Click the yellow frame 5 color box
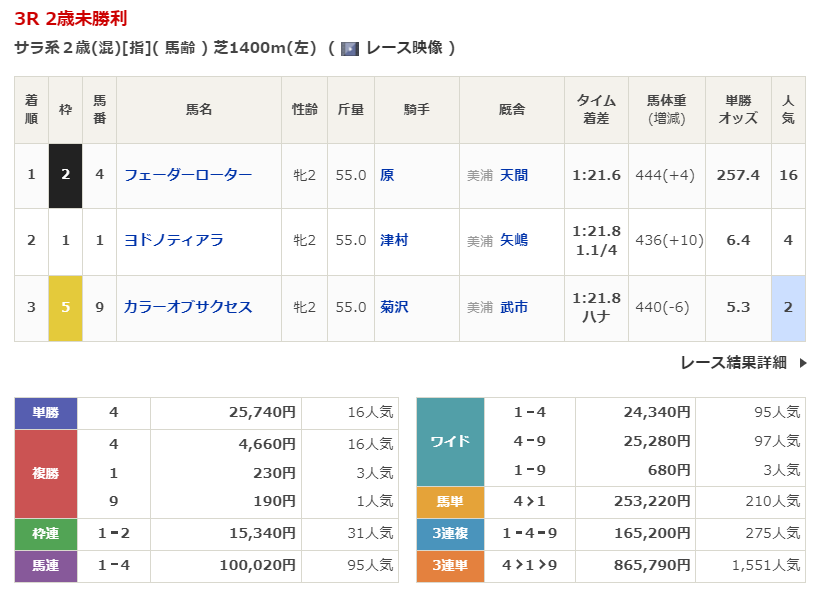Image resolution: width=818 pixels, height=591 pixels. coord(65,307)
